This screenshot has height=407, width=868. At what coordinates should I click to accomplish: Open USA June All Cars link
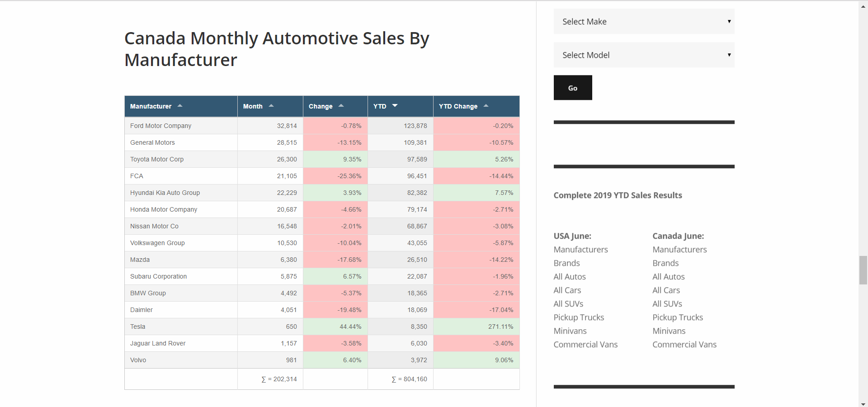click(x=567, y=290)
